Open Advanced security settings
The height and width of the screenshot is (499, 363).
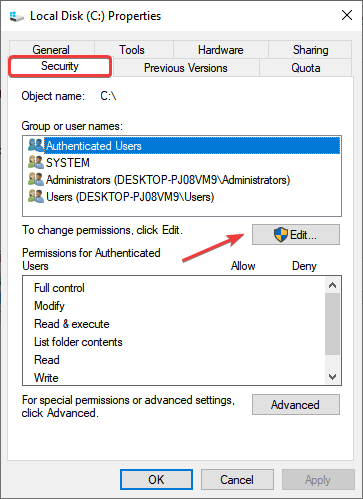point(296,405)
